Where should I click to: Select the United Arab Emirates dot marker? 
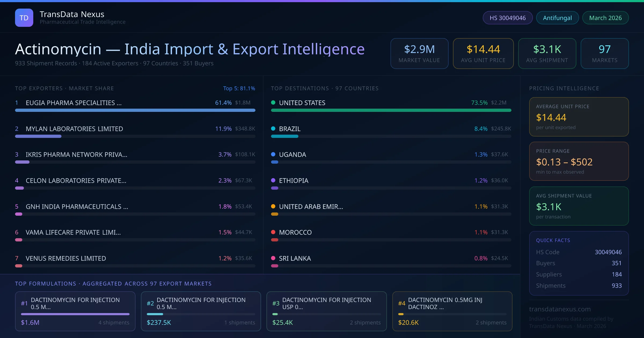point(273,206)
